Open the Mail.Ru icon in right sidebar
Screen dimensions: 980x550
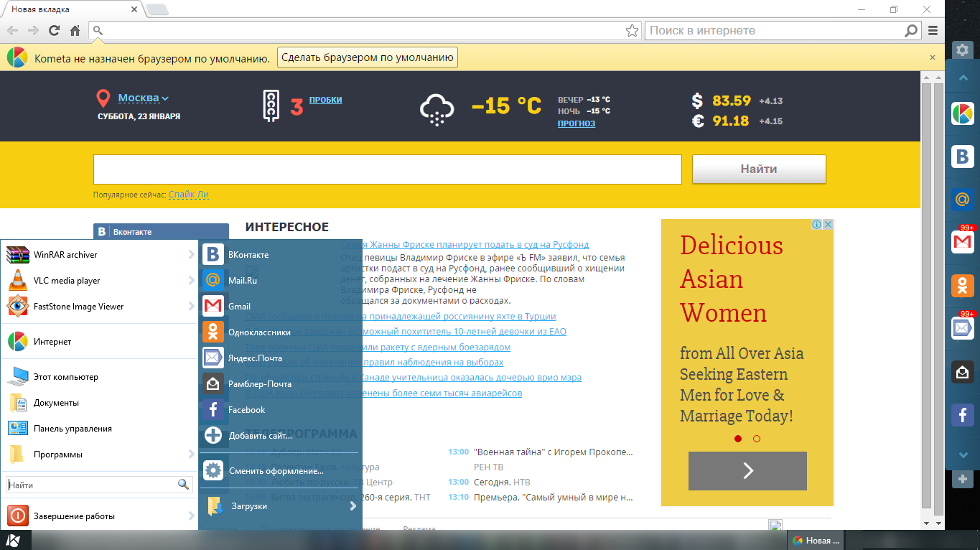click(963, 200)
